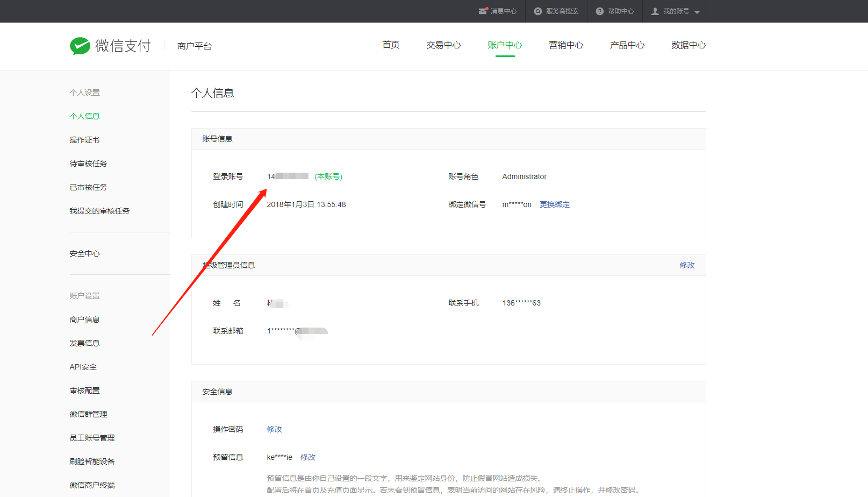This screenshot has width=868, height=497.
Task: Click the contact phone 136******63
Action: (521, 303)
